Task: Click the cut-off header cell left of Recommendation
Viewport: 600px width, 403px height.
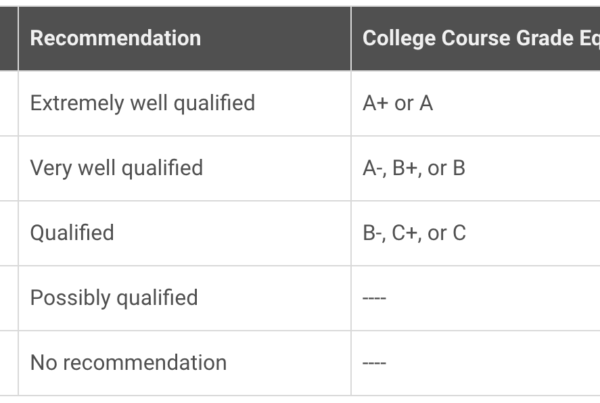Action: (8, 38)
